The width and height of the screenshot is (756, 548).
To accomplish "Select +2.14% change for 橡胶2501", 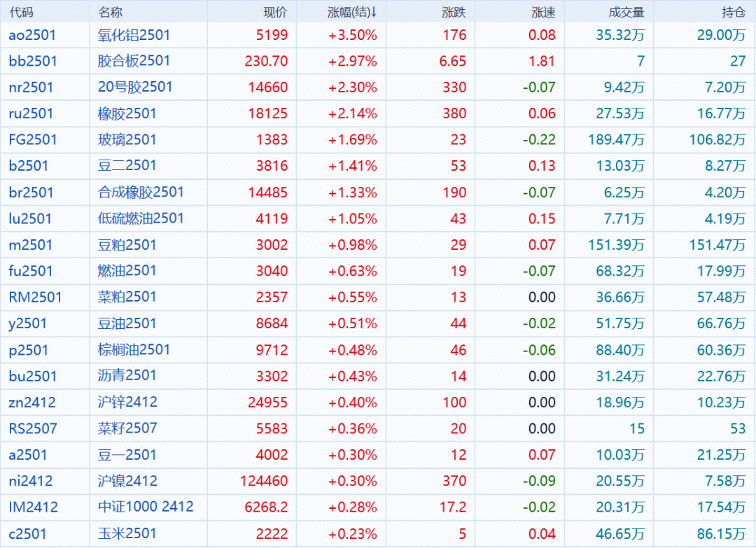I will point(352,114).
